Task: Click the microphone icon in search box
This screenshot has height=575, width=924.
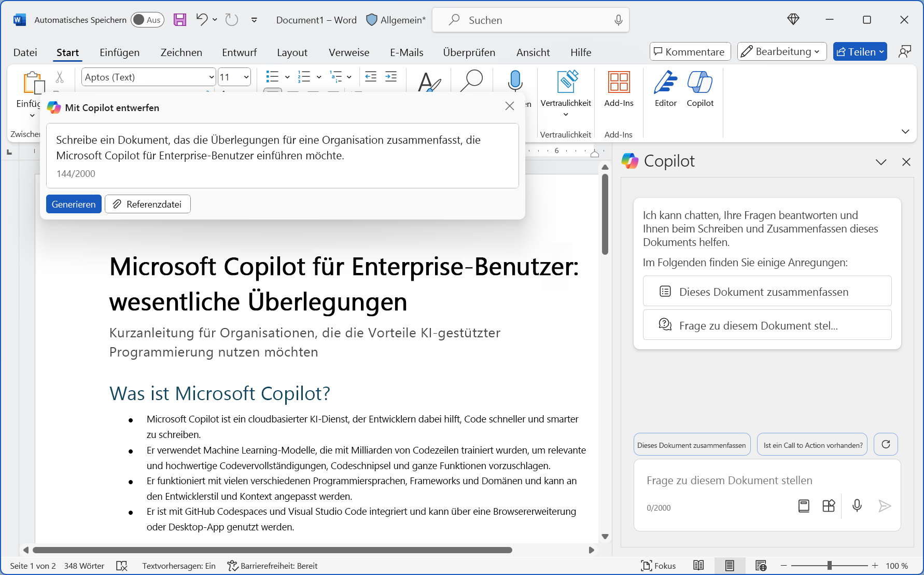Action: pyautogui.click(x=618, y=20)
